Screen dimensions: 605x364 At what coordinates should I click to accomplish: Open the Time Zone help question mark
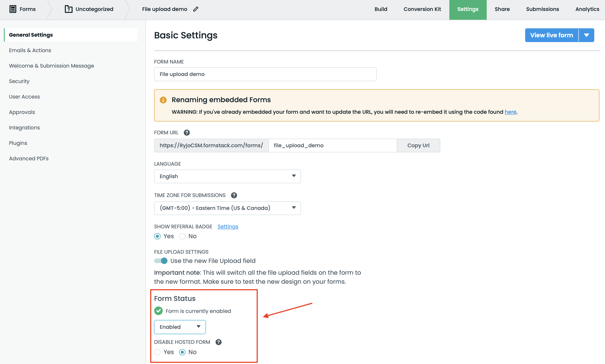coord(234,195)
